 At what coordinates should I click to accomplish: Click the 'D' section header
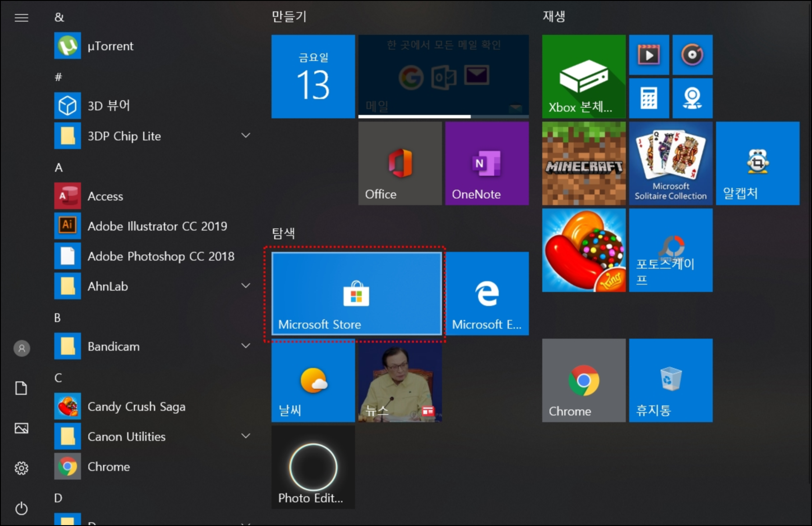point(58,498)
